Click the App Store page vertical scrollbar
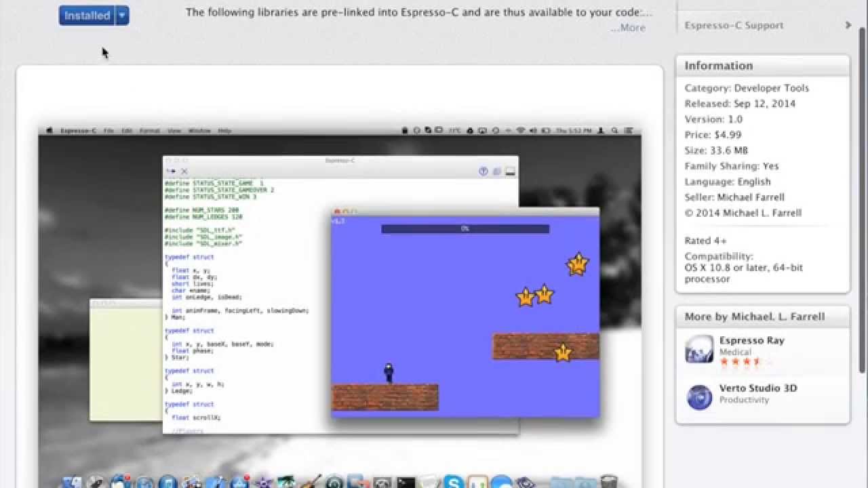Screen dimensions: 868x488 point(863,199)
